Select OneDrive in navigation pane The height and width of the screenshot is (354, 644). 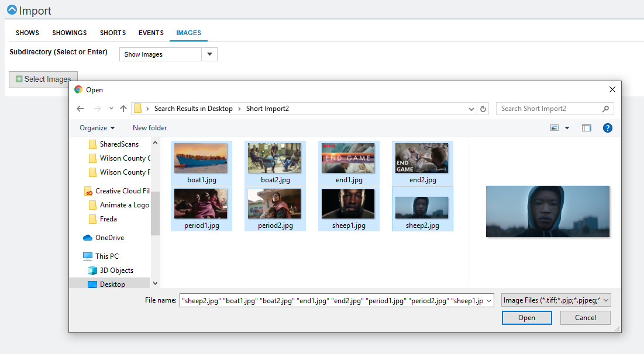pos(104,238)
